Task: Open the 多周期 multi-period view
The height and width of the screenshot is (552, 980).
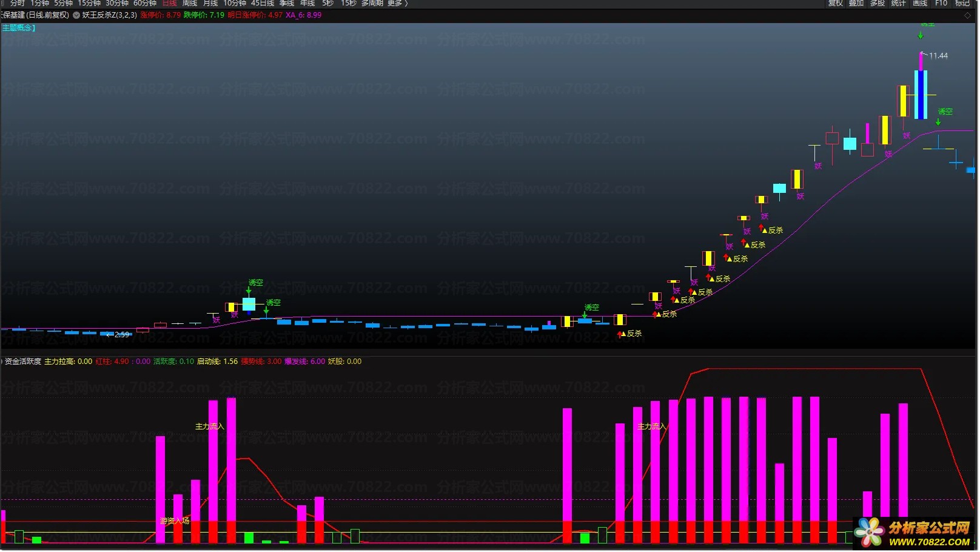Action: [372, 3]
